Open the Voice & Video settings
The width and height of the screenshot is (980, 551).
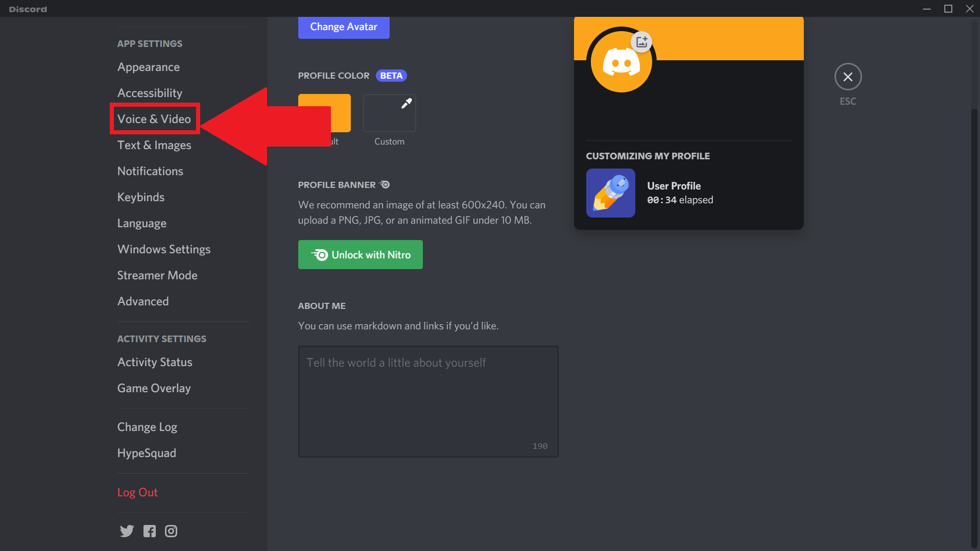tap(154, 118)
